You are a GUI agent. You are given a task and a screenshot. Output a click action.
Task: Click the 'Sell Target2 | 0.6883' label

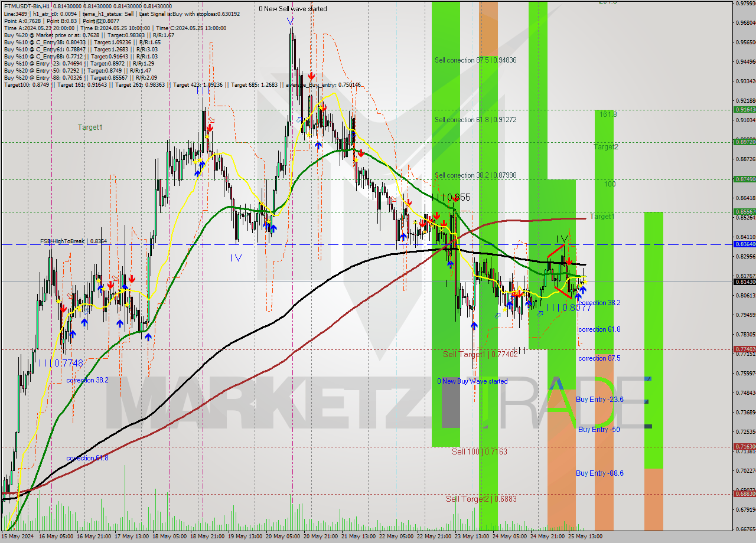pos(481,499)
